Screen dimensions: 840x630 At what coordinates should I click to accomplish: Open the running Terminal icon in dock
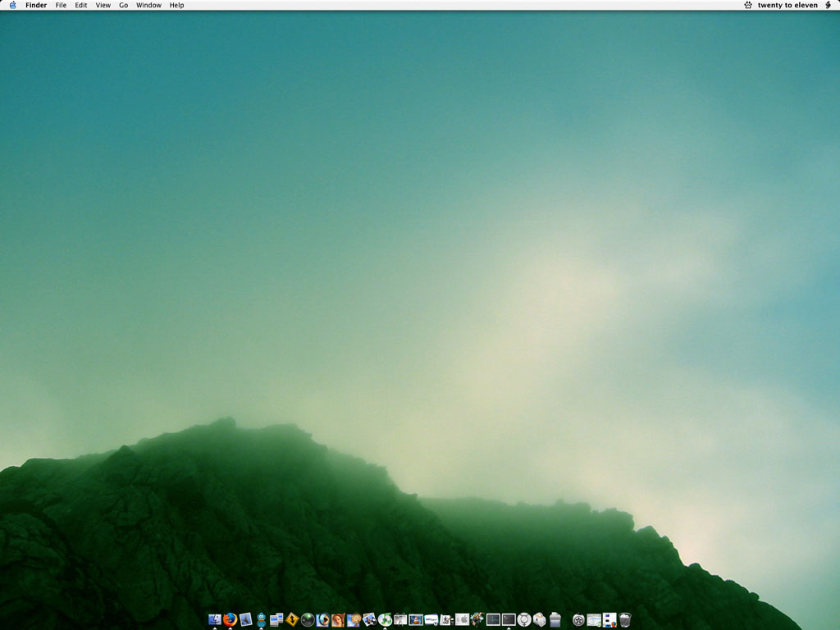509,620
